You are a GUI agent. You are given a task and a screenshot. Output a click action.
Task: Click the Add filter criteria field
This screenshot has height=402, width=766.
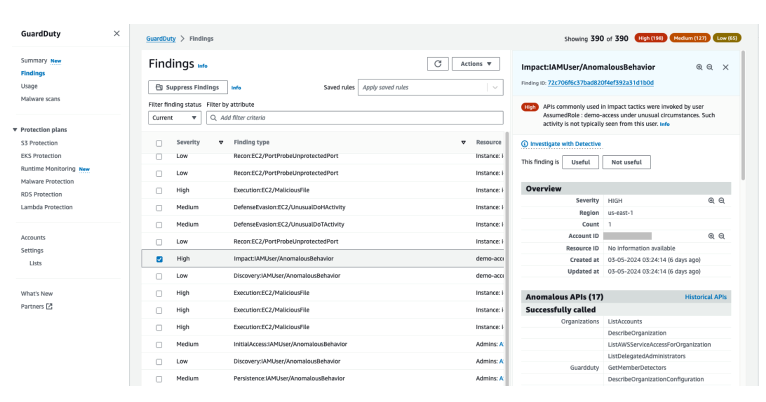pos(355,118)
